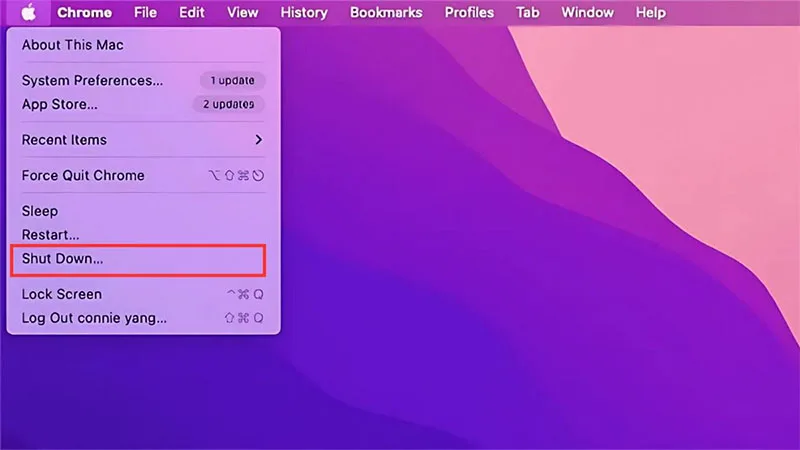This screenshot has height=450, width=800.
Task: Select Shut Down... option
Action: (x=138, y=259)
